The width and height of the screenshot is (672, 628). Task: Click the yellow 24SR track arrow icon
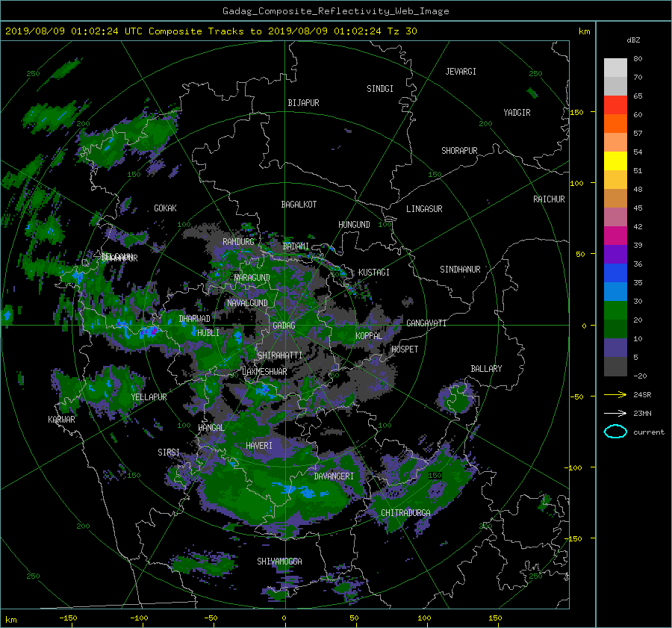point(615,394)
